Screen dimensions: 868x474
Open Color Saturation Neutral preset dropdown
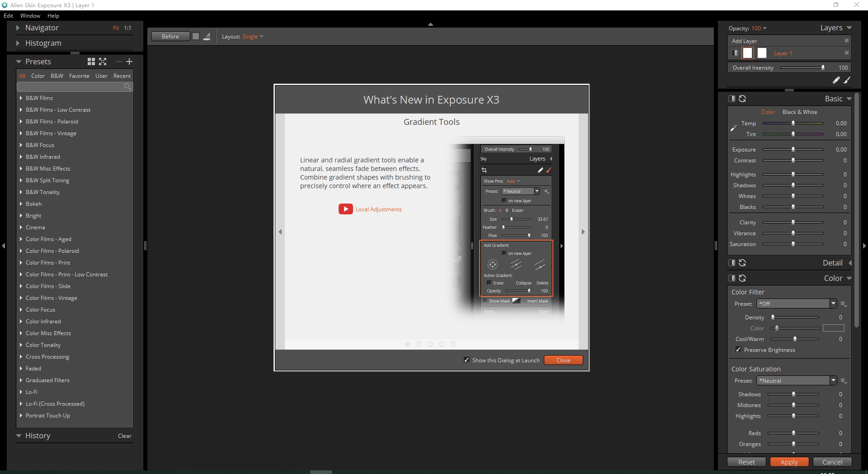click(833, 380)
